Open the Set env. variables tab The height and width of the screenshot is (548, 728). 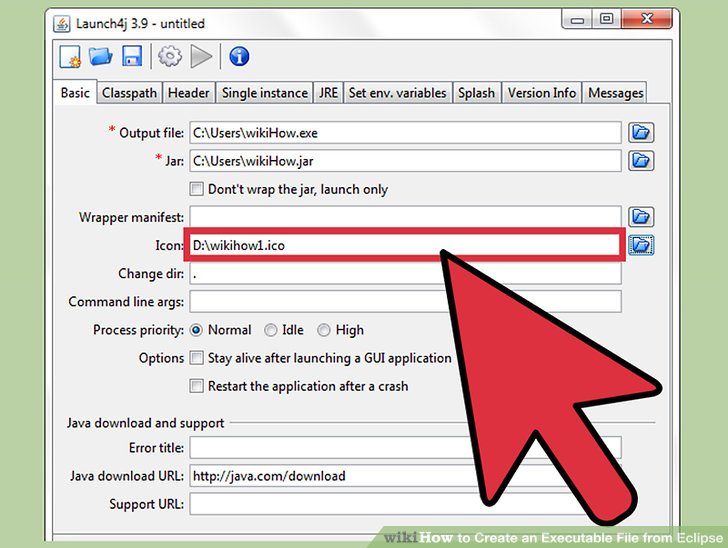pos(397,93)
